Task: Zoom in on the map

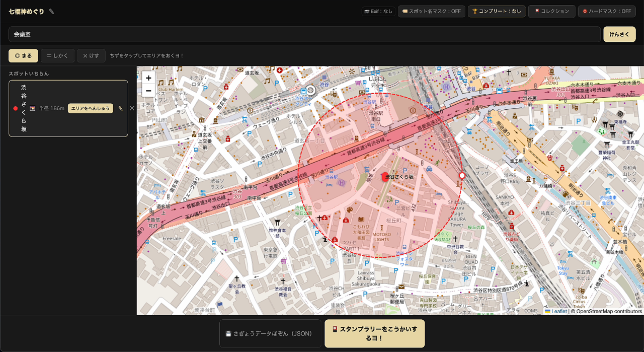Action: tap(148, 78)
